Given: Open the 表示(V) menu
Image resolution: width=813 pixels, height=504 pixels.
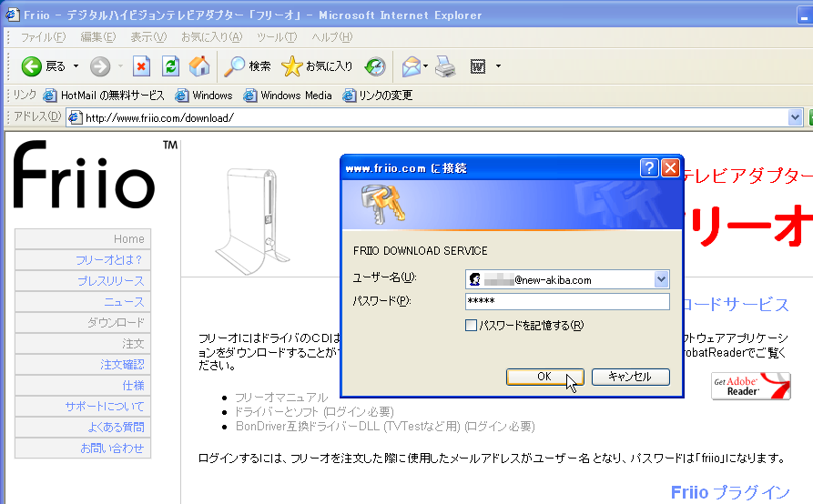Looking at the screenshot, I should [x=148, y=37].
